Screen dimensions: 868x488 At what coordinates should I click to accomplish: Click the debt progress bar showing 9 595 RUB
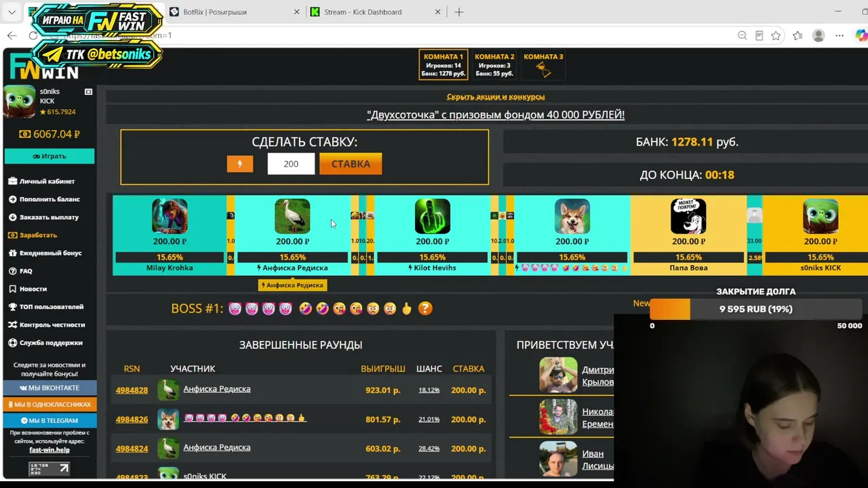tap(755, 309)
